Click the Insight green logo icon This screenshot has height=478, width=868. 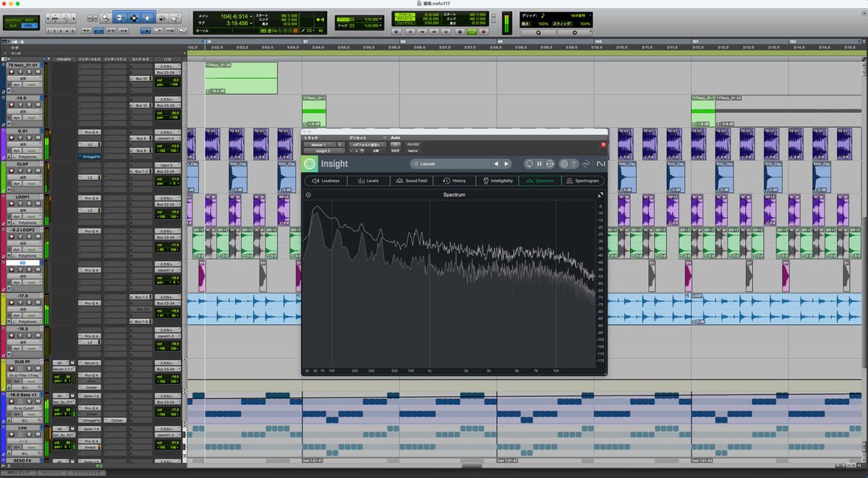tap(310, 163)
